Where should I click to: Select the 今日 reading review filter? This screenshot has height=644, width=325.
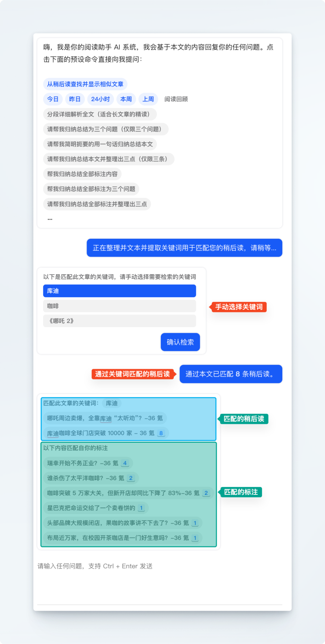[53, 99]
